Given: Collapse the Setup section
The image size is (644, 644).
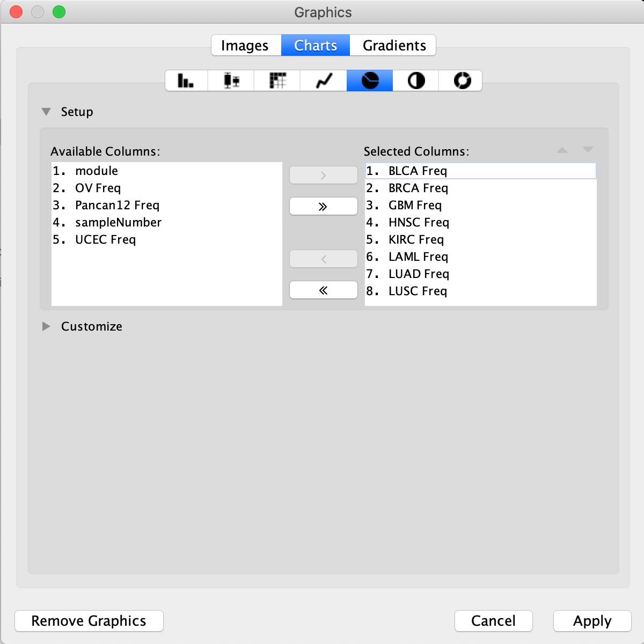Looking at the screenshot, I should [47, 112].
